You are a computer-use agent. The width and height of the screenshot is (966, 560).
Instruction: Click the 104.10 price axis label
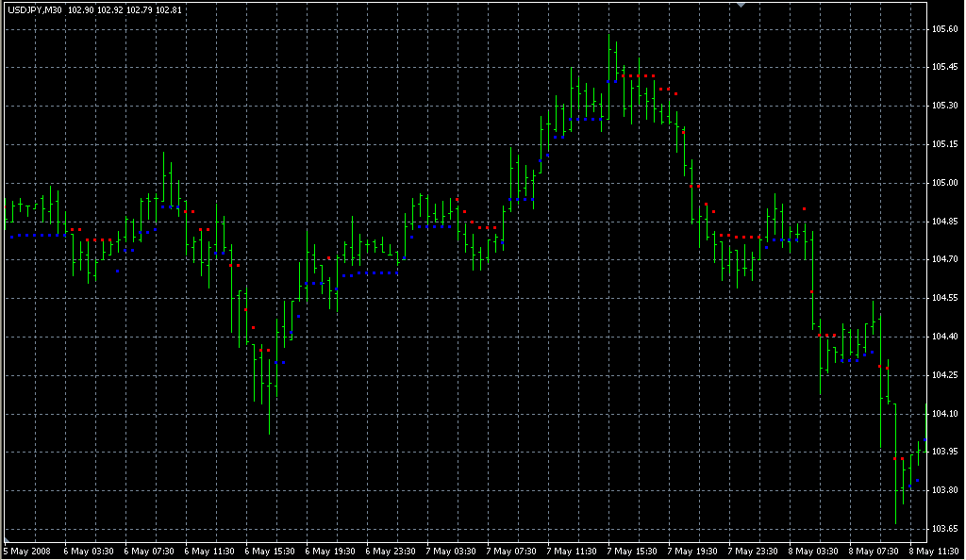946,413
